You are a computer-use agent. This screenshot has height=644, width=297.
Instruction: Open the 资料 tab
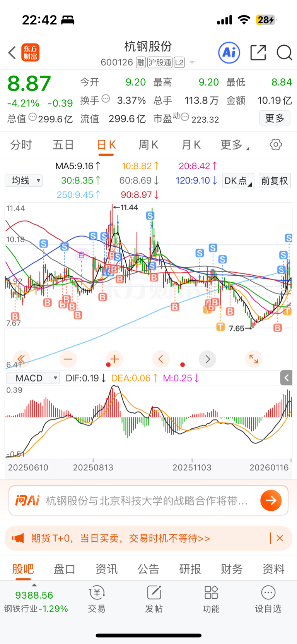274,569
